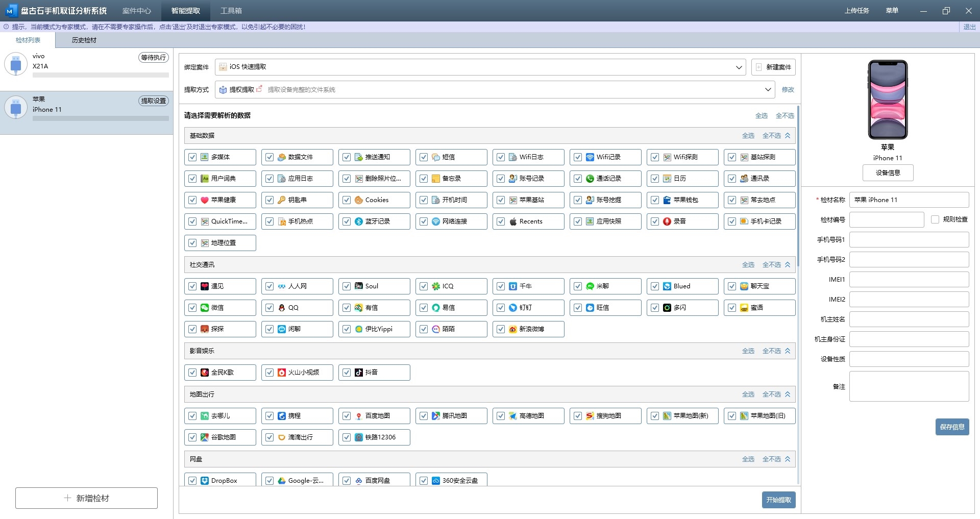Toggle the 铁路12306 checkbox

(347, 437)
